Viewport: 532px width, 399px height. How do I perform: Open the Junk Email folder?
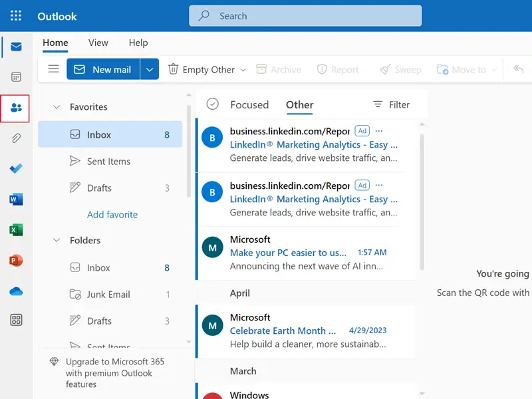tap(110, 294)
